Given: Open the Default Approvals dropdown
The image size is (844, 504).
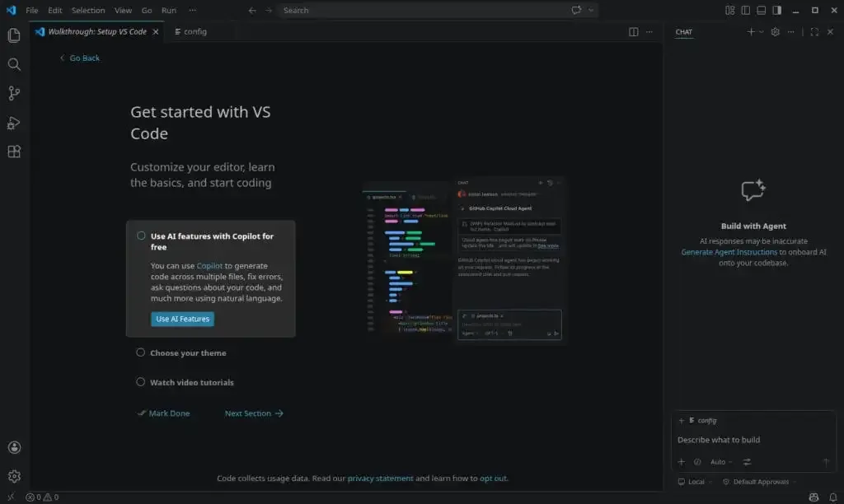Looking at the screenshot, I should tap(759, 482).
